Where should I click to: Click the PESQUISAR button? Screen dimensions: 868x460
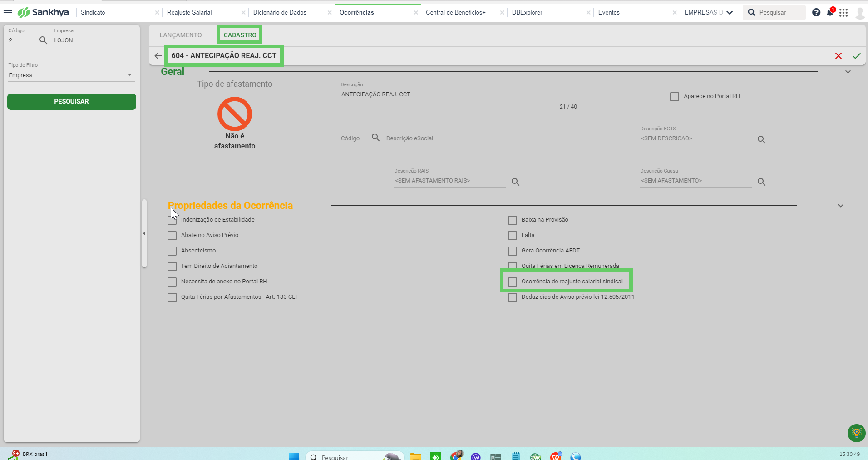(72, 102)
